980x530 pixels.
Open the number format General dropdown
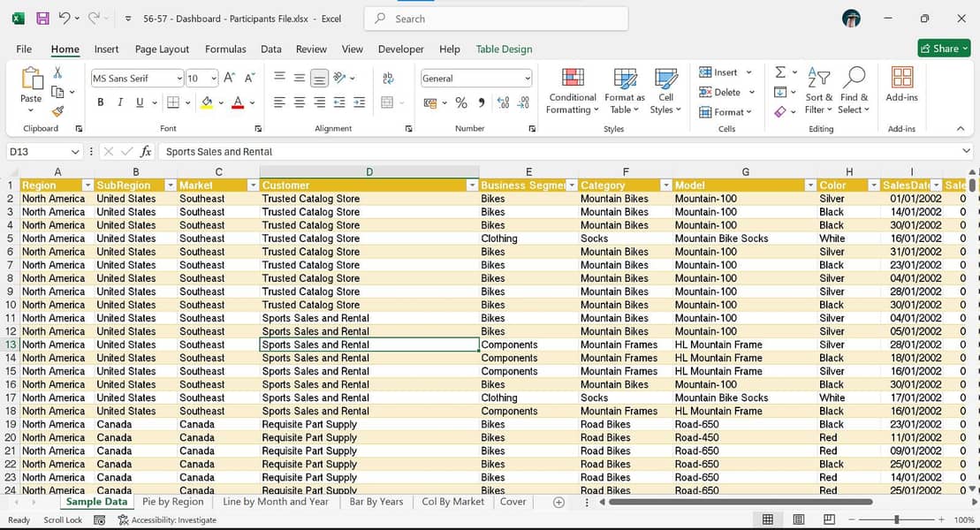(528, 78)
